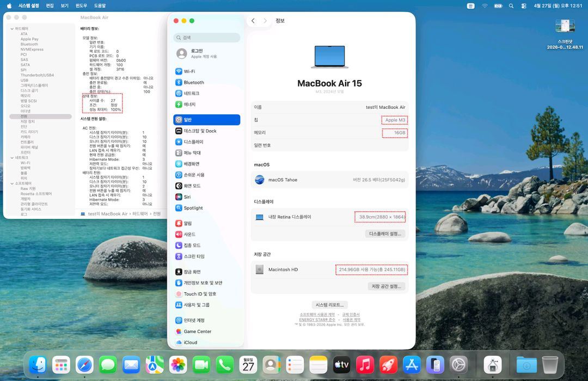Click the 디스플레이 설정... button
The height and width of the screenshot is (381, 588).
tap(385, 233)
